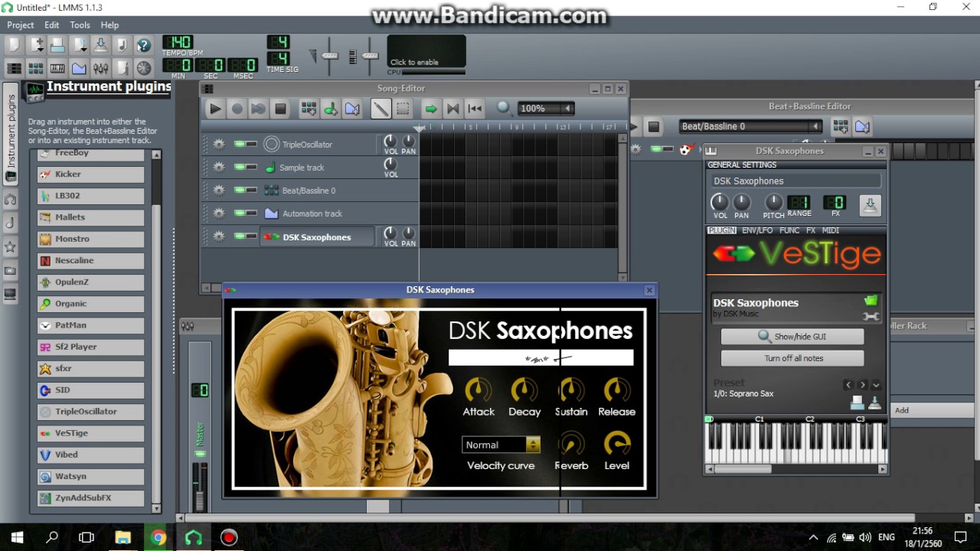Click the record button in Song-Editor
Image resolution: width=980 pixels, height=551 pixels.
[x=237, y=109]
